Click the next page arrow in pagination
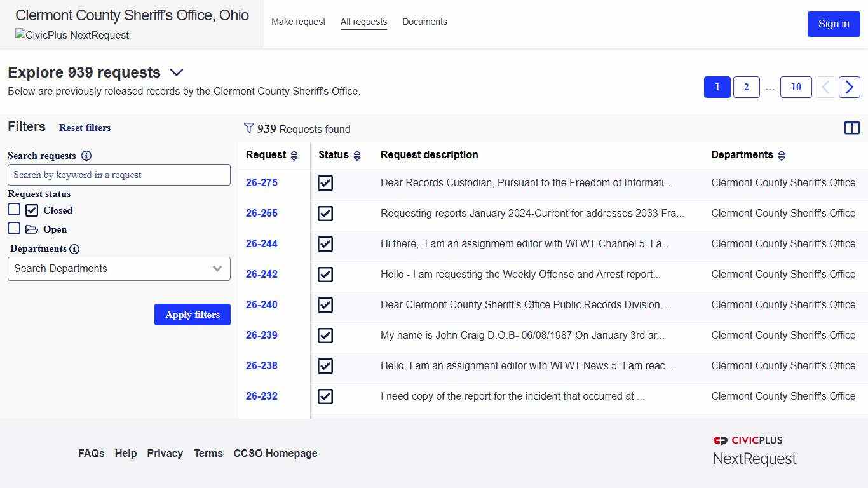This screenshot has height=488, width=868. coord(849,87)
